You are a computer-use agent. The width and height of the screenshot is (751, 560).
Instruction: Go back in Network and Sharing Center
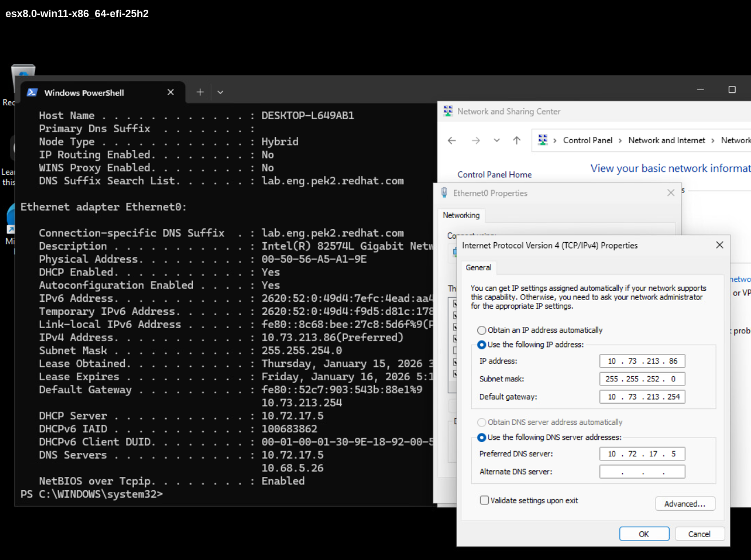point(452,140)
